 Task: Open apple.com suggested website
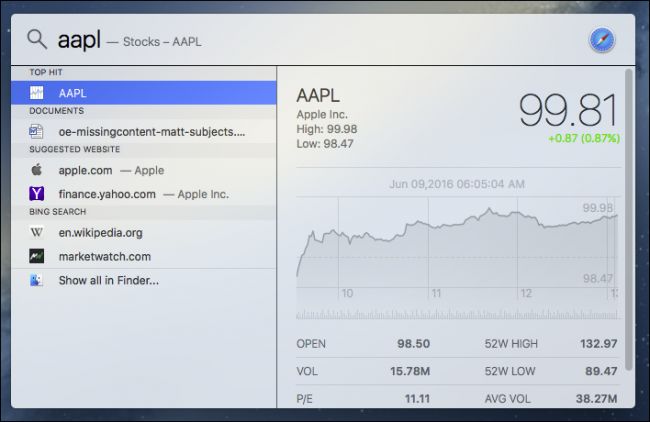144,170
